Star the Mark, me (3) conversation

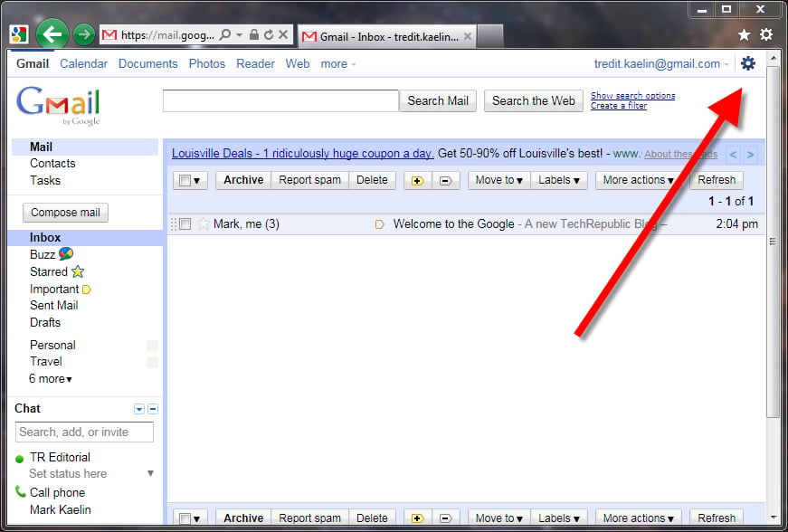[x=203, y=223]
